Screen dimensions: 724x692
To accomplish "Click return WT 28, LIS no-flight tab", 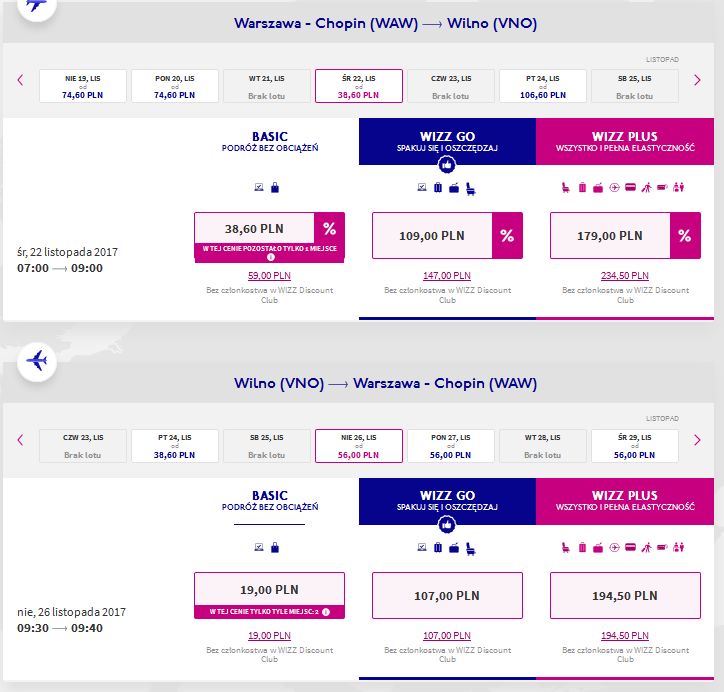I will [x=543, y=446].
